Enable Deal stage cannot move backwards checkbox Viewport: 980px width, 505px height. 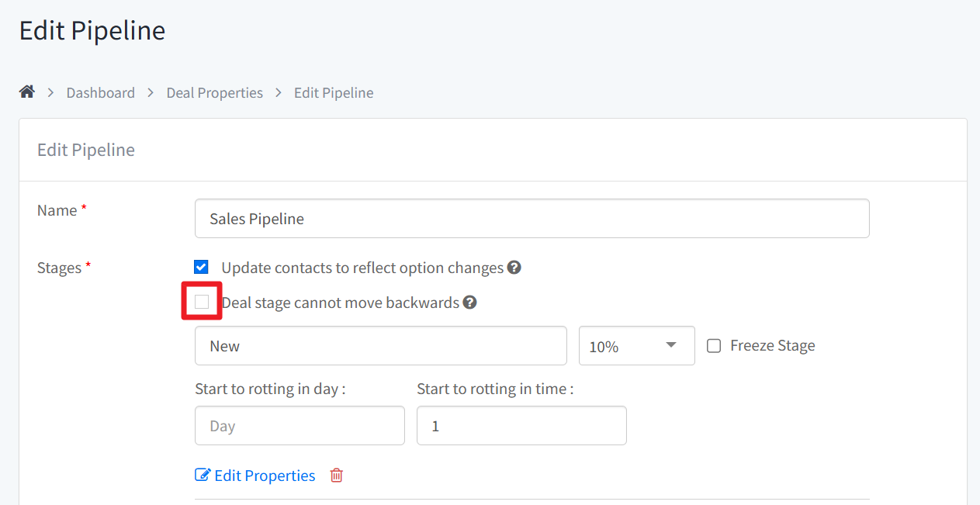coord(202,302)
